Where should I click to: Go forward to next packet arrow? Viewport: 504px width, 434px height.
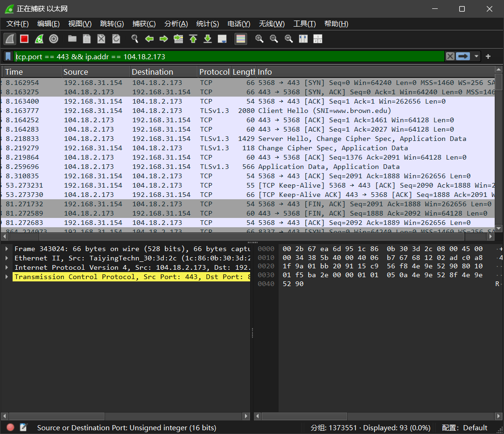164,39
